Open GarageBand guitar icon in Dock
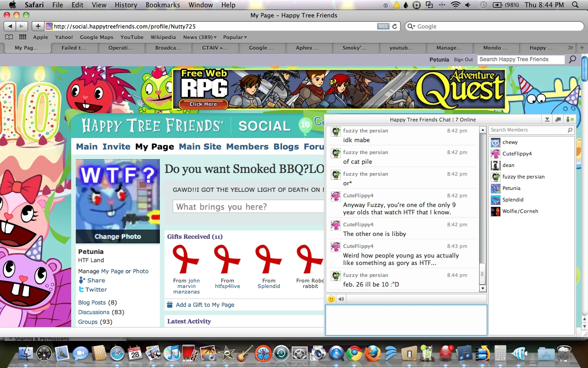The width and height of the screenshot is (588, 368). coord(245,353)
